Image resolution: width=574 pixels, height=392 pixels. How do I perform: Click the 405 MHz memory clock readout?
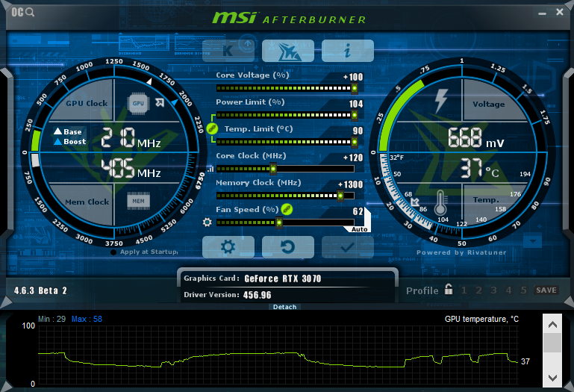point(131,168)
